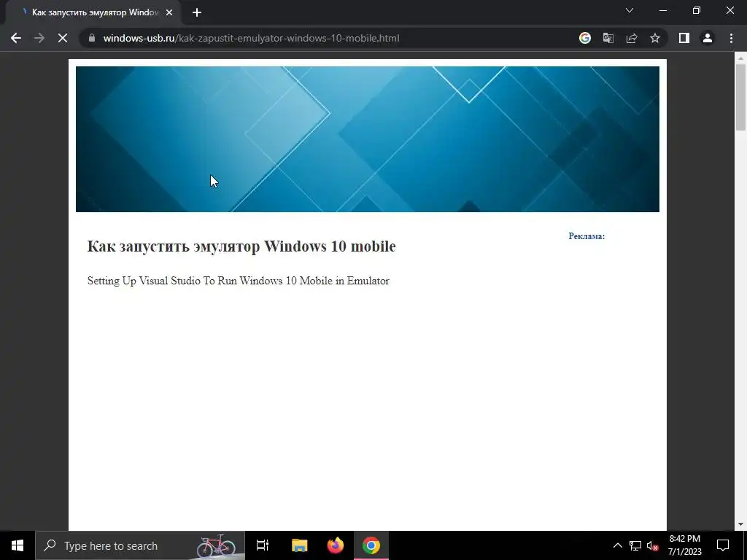Minimize the Chrome window
This screenshot has height=560, width=747.
pos(663,10)
